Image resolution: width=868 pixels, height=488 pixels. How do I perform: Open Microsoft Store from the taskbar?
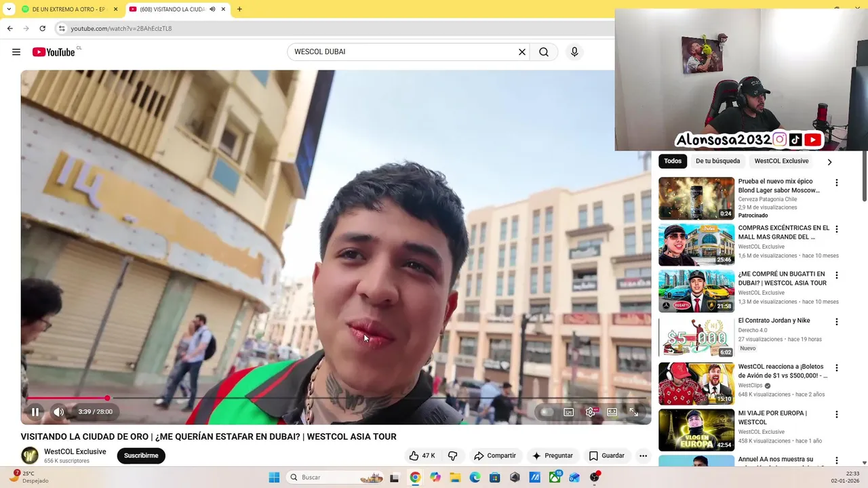495,477
